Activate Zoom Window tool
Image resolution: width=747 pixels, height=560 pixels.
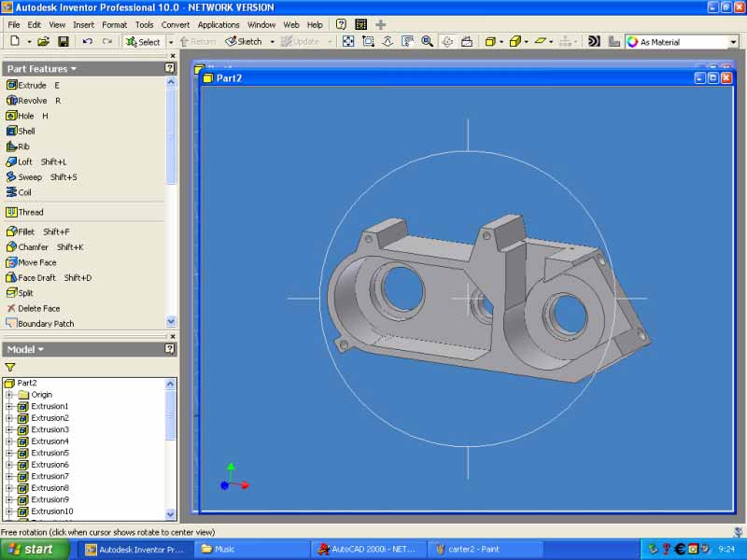point(368,41)
